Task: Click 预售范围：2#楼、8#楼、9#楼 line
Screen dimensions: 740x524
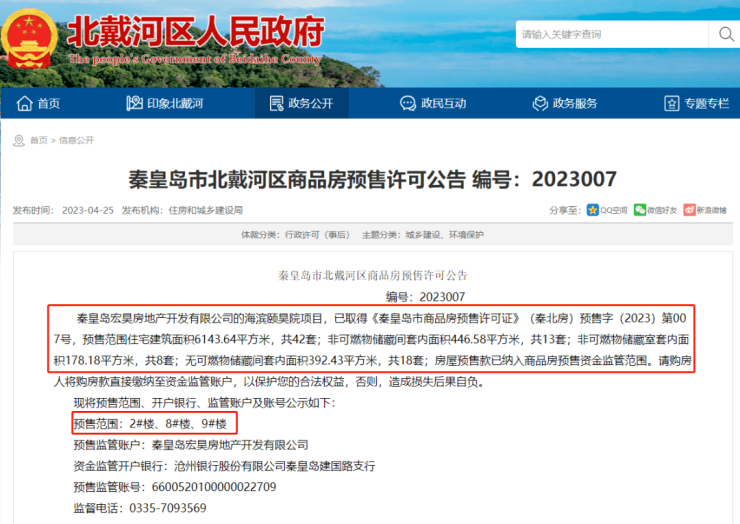Action: tap(150, 423)
